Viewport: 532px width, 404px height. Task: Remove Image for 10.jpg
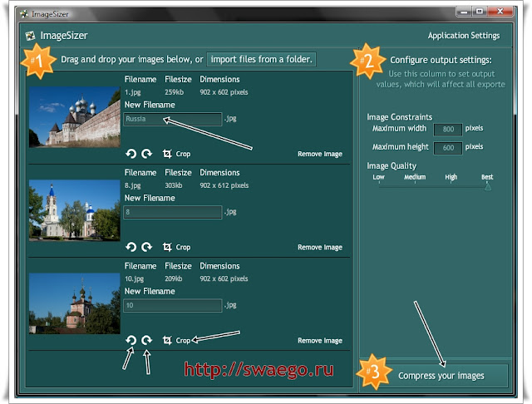[x=320, y=341]
